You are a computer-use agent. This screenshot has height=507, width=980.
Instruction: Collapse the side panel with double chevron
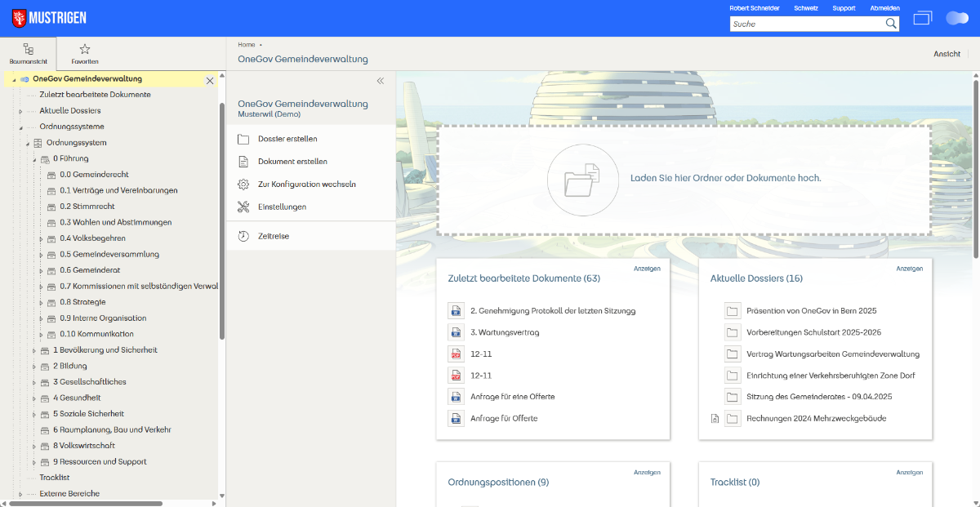[380, 81]
